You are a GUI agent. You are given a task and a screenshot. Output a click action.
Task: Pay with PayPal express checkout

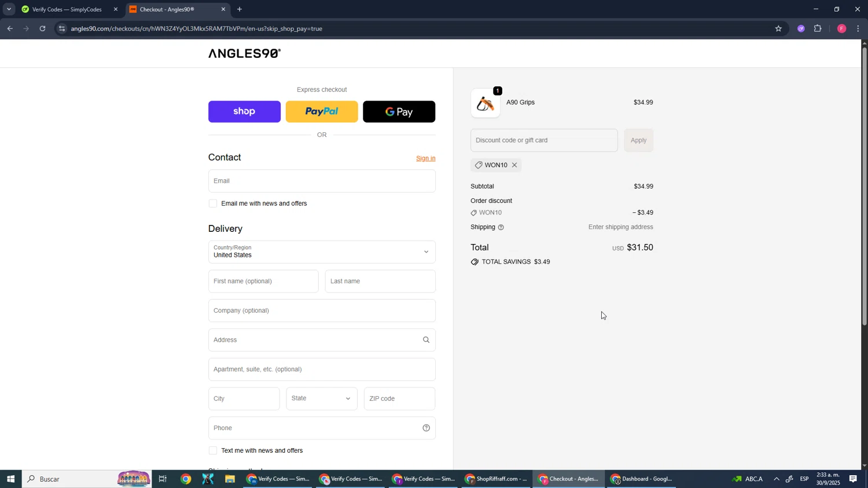point(322,112)
